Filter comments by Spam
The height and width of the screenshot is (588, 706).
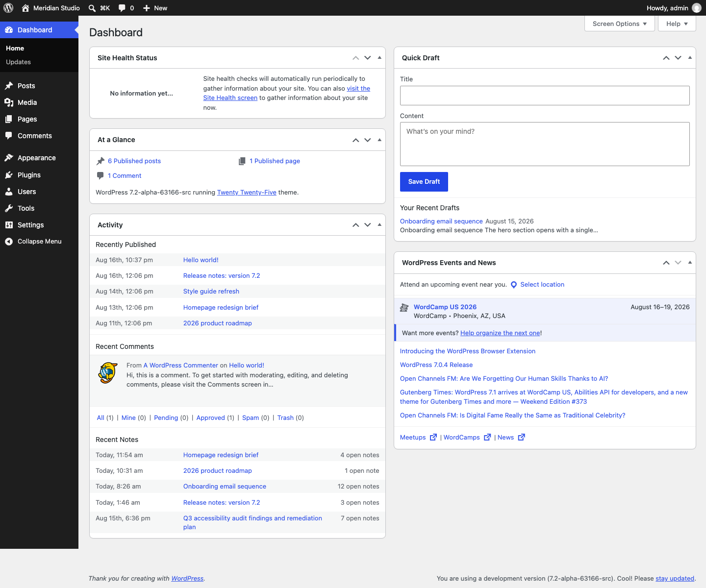251,418
